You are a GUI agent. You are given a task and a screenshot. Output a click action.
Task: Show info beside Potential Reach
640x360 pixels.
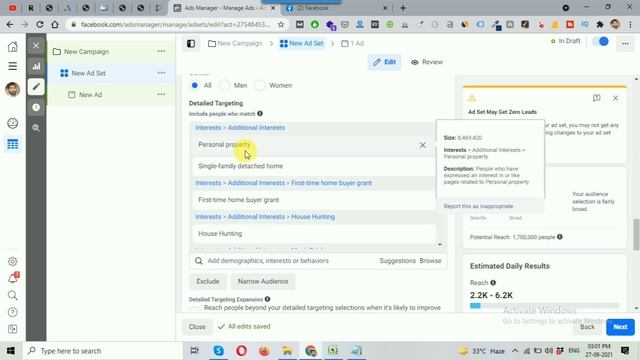coord(560,237)
